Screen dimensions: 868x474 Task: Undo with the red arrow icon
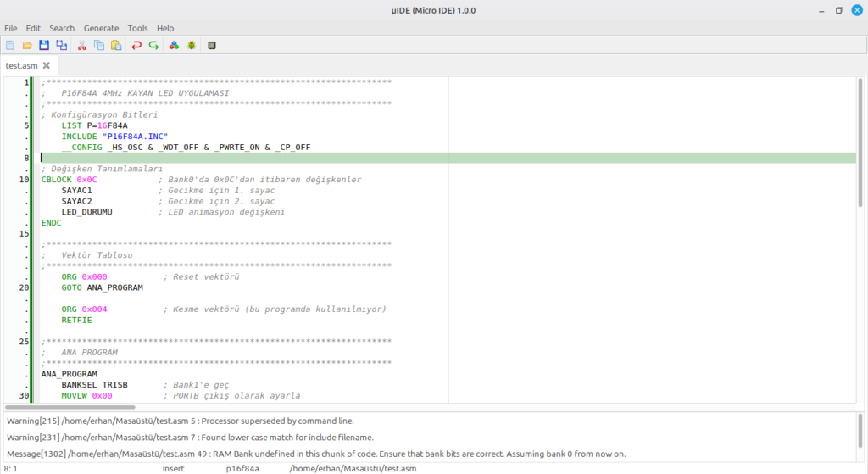(136, 45)
